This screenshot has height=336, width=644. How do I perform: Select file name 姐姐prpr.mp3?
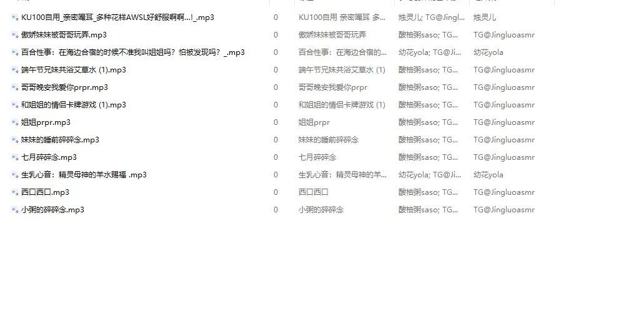[46, 122]
